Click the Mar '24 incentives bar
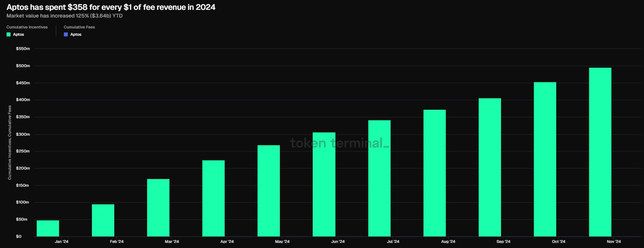The width and height of the screenshot is (644, 248). coord(158,208)
